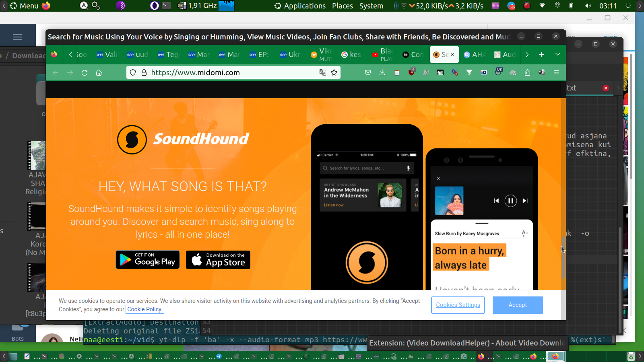Open Cookies Settings
Screen dimensions: 644x362
click(458, 305)
